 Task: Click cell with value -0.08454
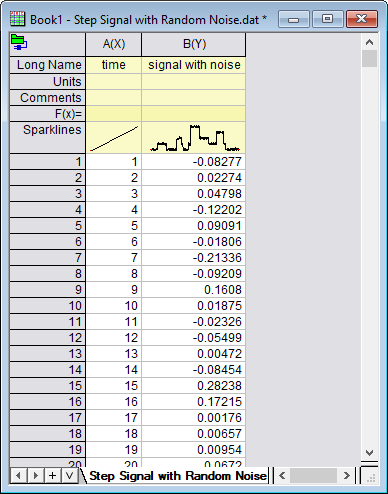click(194, 370)
